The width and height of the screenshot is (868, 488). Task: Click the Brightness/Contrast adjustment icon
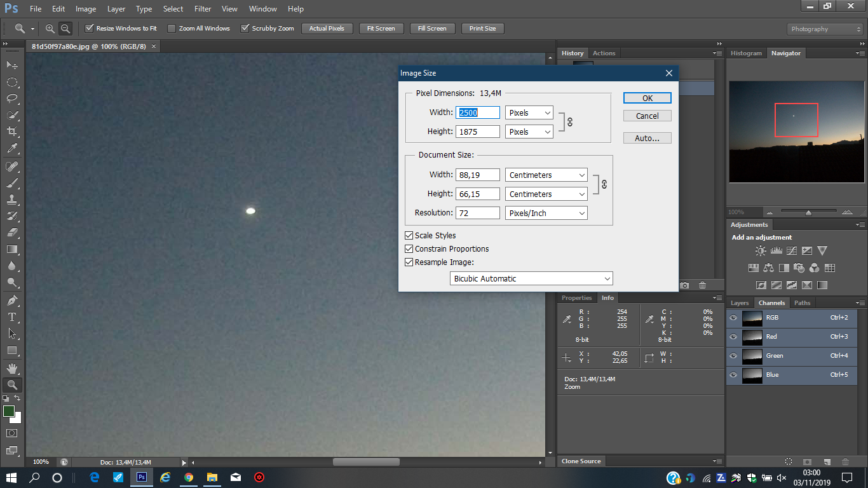pos(761,251)
